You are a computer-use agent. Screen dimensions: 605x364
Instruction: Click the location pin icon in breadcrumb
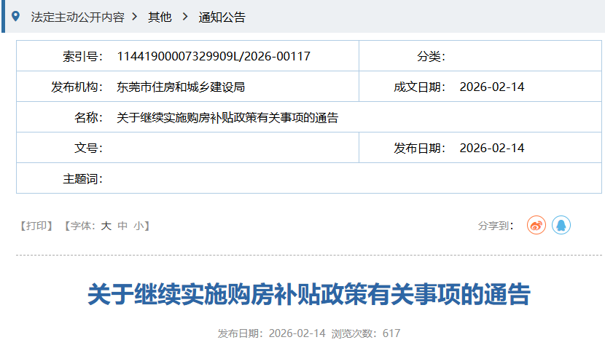tap(16, 16)
